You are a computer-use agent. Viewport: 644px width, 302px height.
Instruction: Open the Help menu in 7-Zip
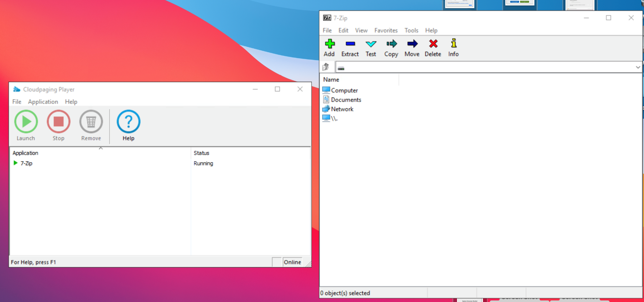click(x=431, y=30)
